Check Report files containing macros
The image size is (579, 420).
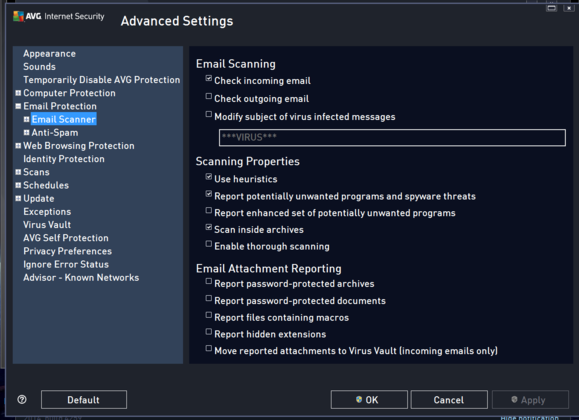(209, 315)
